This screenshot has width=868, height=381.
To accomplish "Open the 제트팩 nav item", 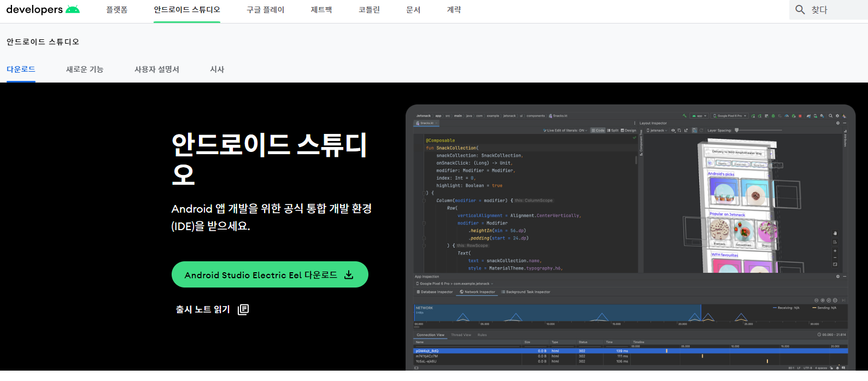I will (x=321, y=10).
